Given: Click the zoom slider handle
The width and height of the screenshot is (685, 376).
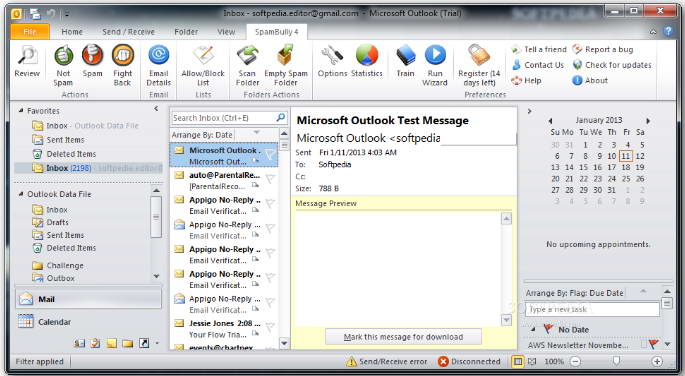Looking at the screenshot, I should click(616, 361).
